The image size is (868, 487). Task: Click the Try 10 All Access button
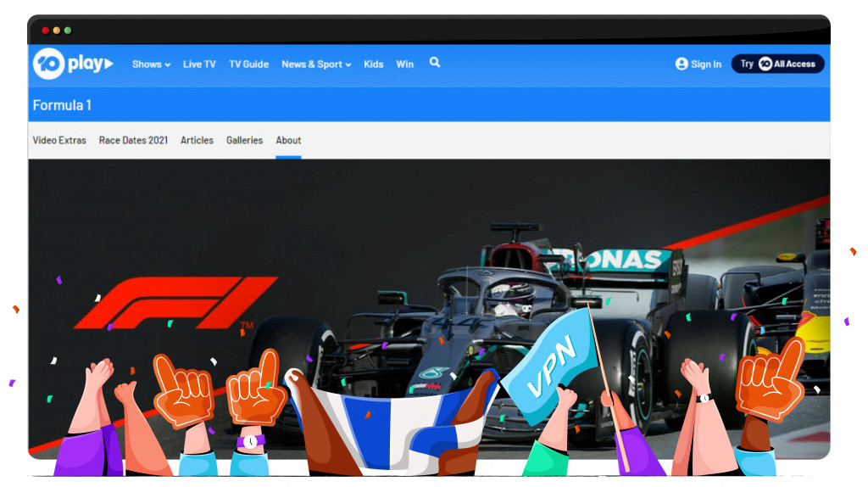pyautogui.click(x=778, y=64)
